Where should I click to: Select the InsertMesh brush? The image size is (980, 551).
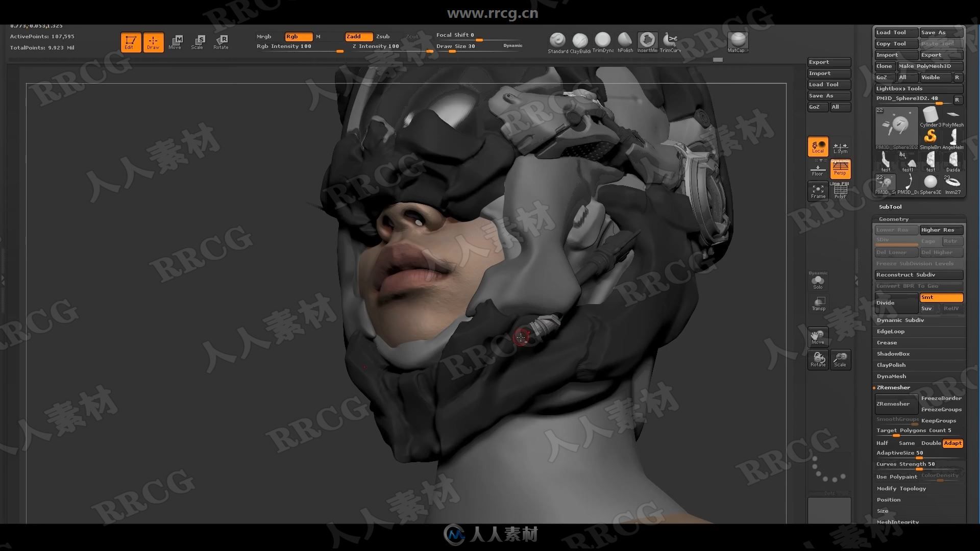coord(646,41)
